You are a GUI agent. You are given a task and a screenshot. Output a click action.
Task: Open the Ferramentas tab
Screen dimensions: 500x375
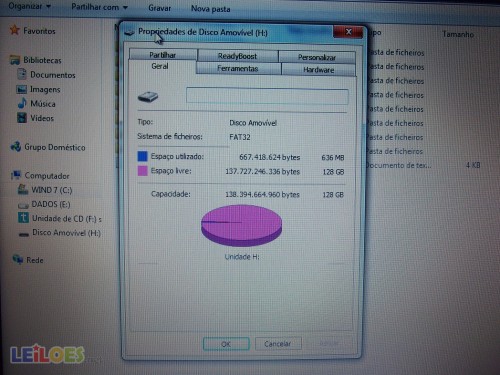238,69
